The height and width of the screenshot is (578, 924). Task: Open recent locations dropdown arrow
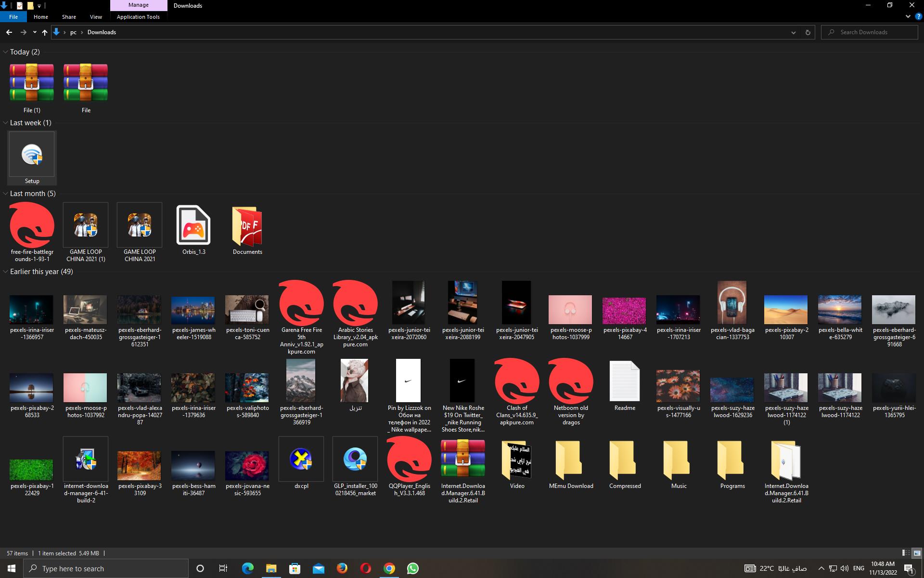coord(35,32)
